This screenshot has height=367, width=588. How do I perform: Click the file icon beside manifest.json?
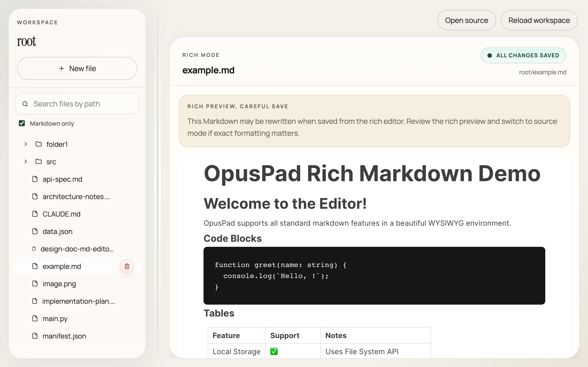[35, 336]
